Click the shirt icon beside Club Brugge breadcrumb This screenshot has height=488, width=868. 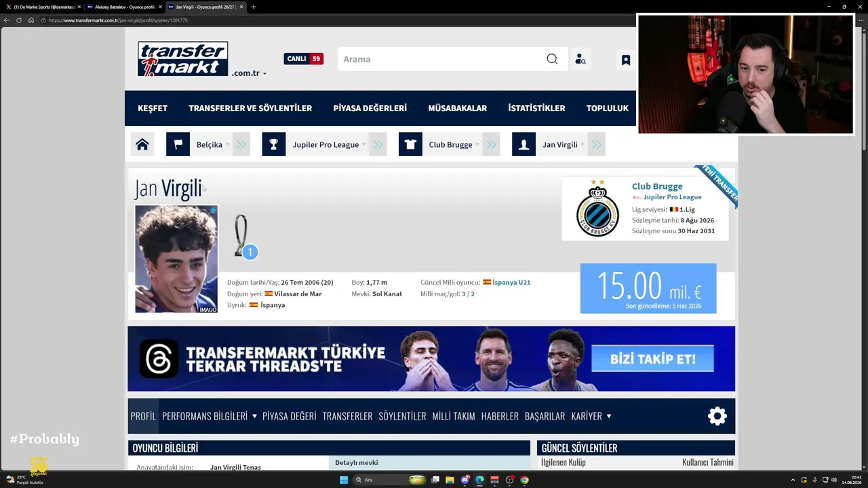click(410, 144)
